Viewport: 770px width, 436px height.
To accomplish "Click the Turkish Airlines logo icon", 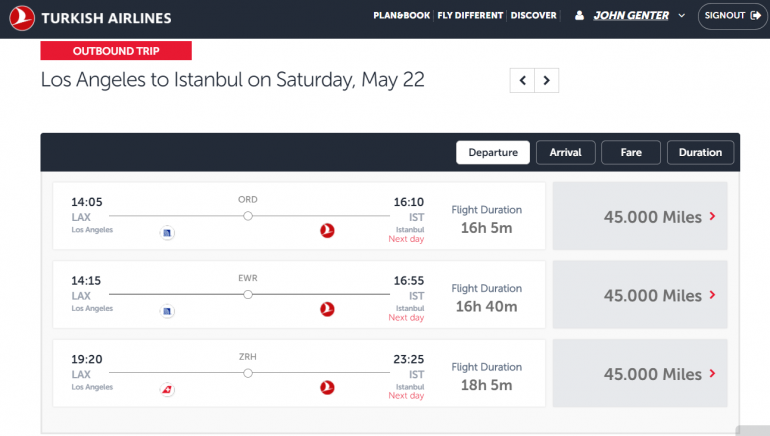I will [21, 17].
